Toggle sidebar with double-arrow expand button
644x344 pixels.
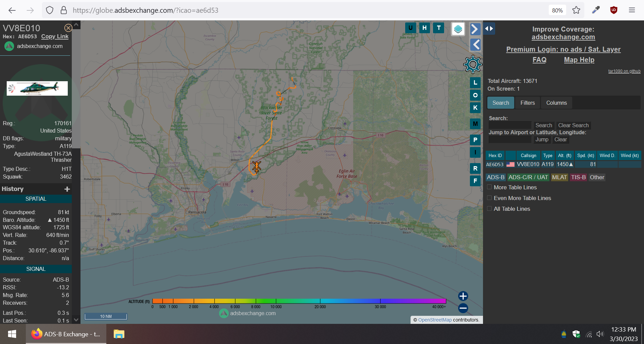click(489, 29)
